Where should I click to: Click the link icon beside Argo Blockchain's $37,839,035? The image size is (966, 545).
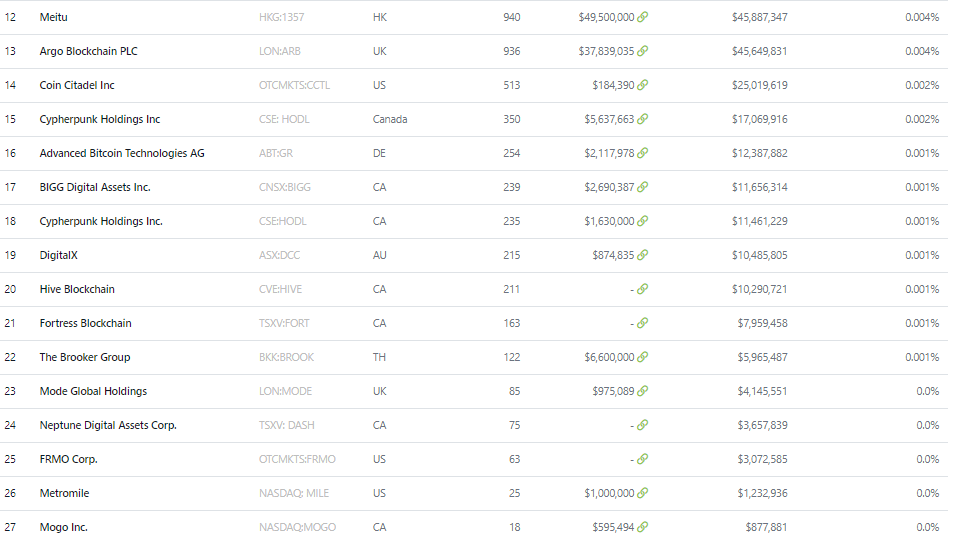[642, 51]
